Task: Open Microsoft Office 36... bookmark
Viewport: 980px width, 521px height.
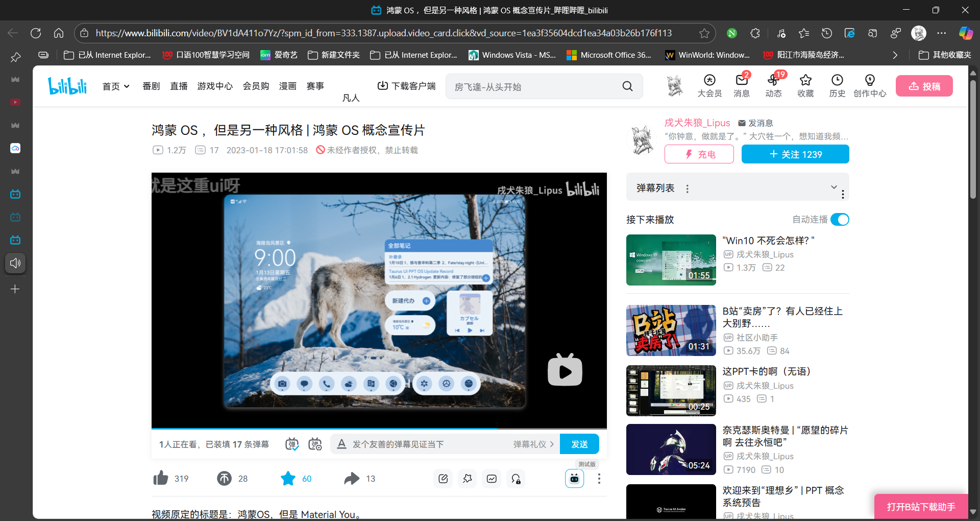Action: pyautogui.click(x=609, y=55)
